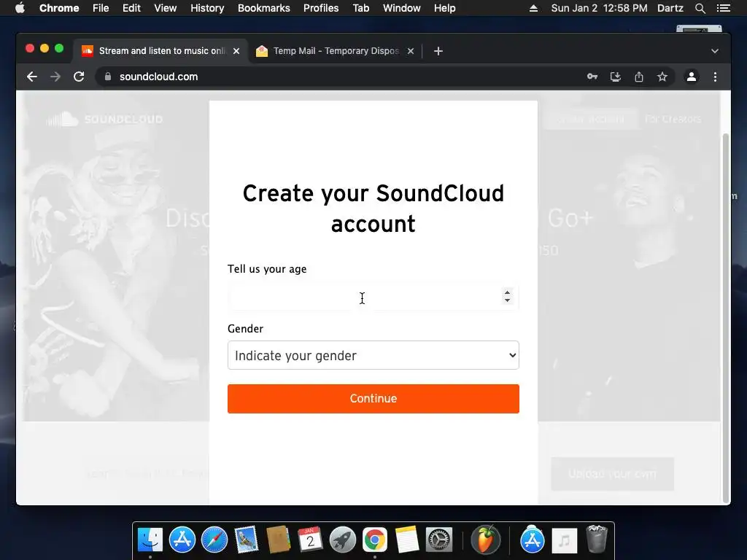Open Finder from the Dock

tap(150, 540)
